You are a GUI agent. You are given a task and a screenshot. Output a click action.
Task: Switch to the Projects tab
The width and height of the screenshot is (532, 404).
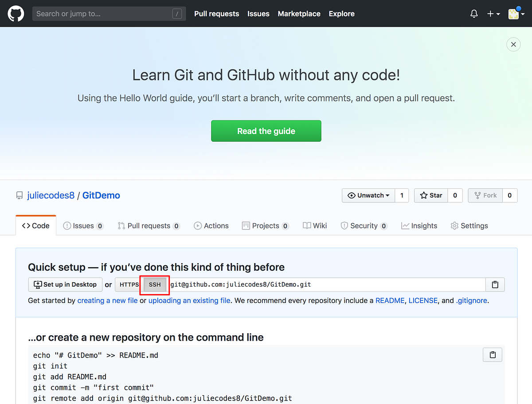pos(266,226)
